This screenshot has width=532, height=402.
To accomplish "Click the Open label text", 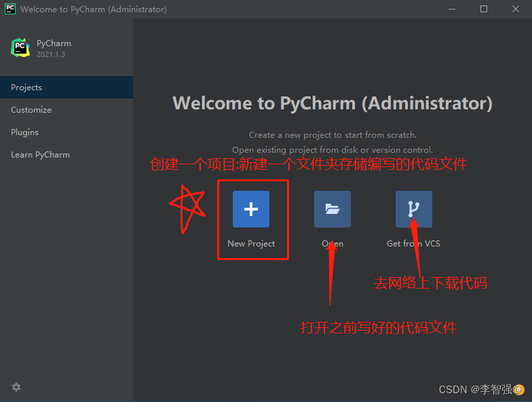I will (332, 243).
